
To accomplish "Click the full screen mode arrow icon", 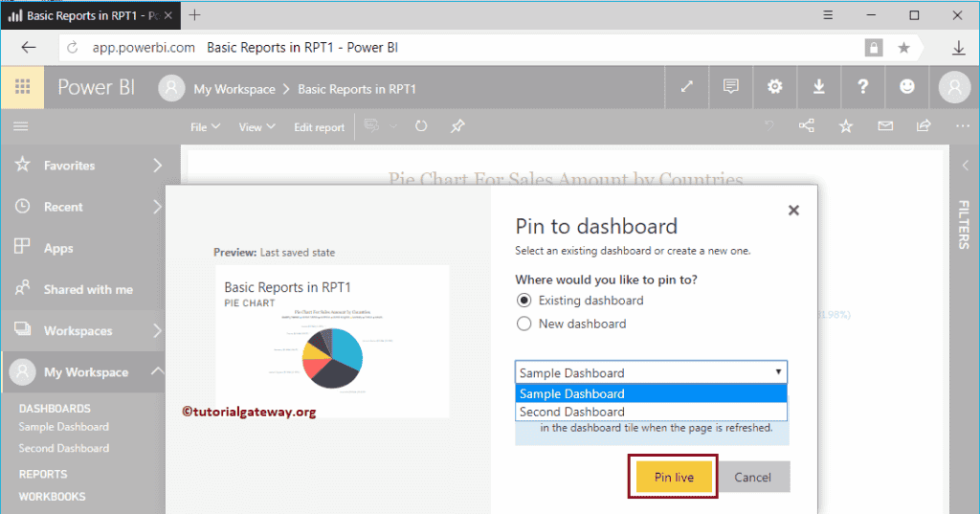I will [x=687, y=87].
